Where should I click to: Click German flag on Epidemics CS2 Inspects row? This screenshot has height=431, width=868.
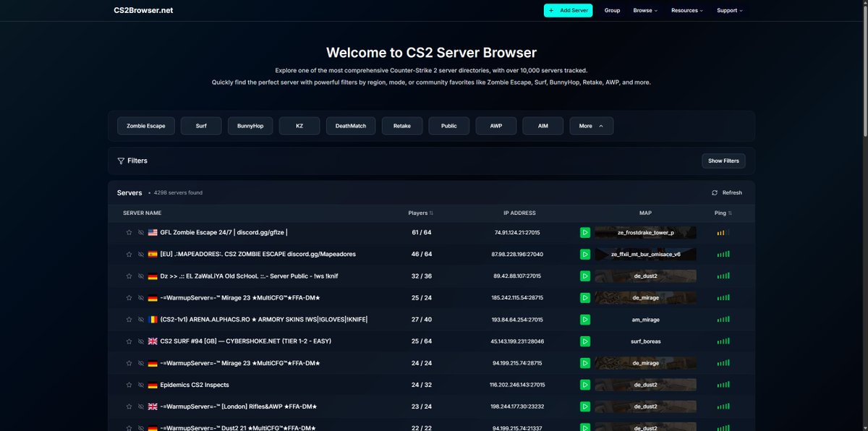tap(153, 385)
